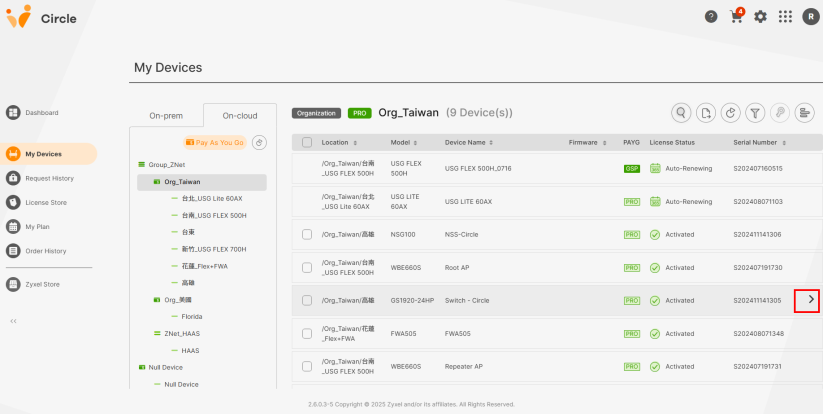823x414 pixels.
Task: Open the shopping cart with 4 items
Action: pyautogui.click(x=736, y=16)
